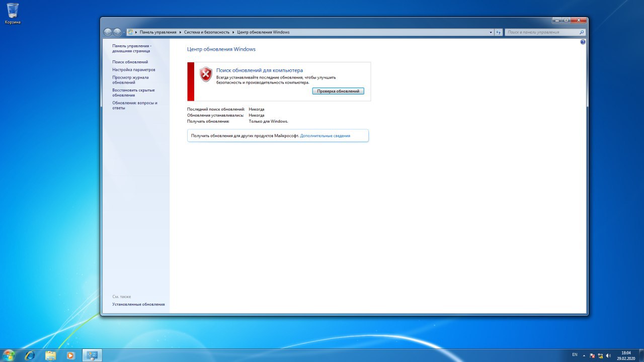Click the Control Panel taskbar button
644x362 pixels.
coord(92,355)
